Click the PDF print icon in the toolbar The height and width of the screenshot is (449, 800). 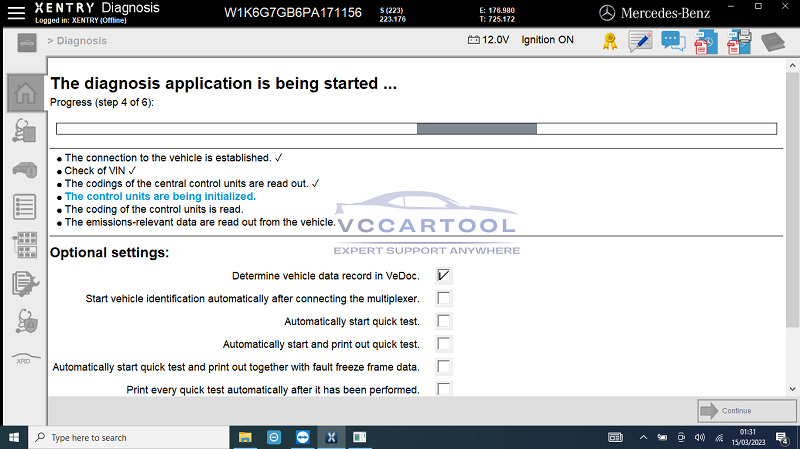point(739,41)
